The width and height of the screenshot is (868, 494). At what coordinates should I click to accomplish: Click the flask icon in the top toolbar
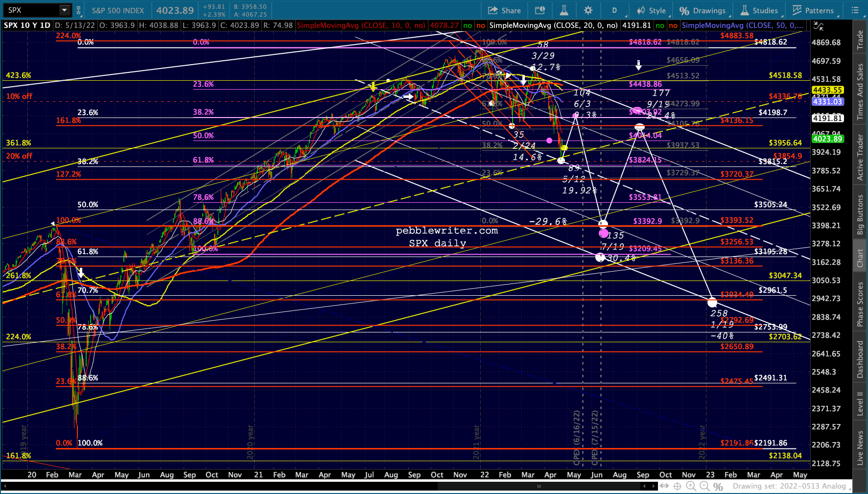564,10
